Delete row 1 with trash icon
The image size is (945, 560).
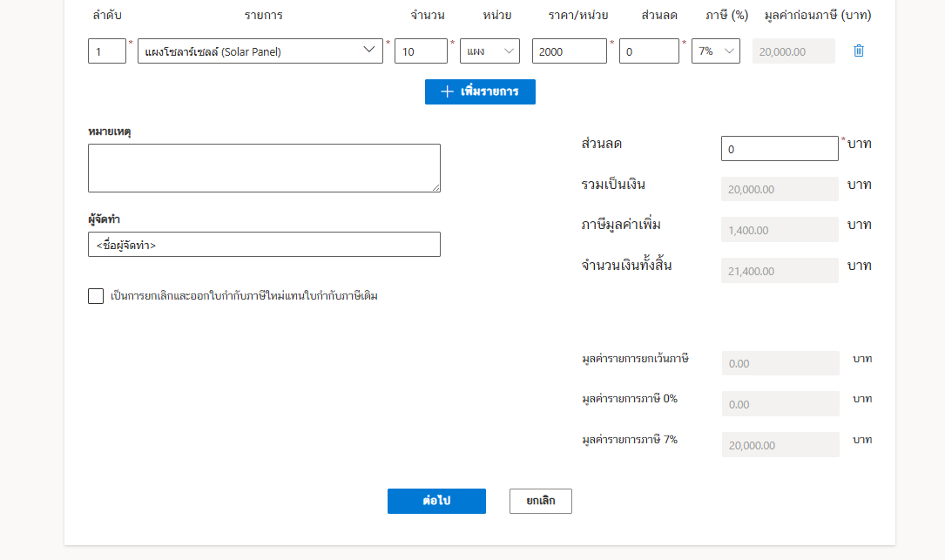859,51
